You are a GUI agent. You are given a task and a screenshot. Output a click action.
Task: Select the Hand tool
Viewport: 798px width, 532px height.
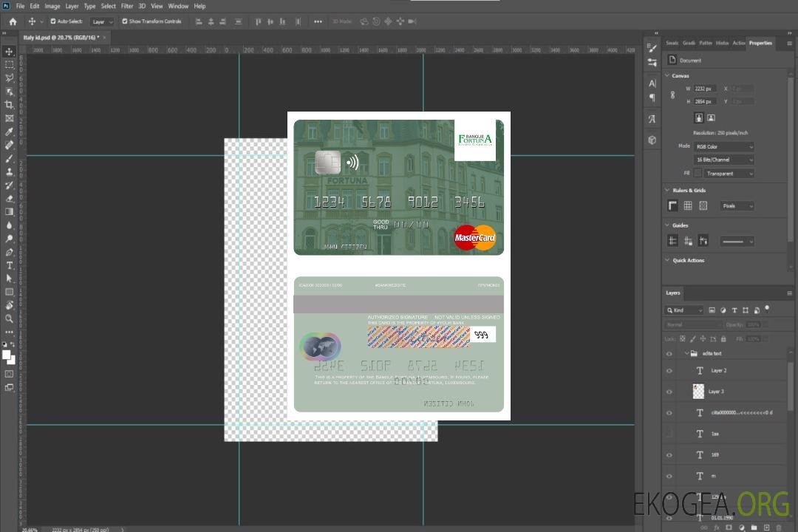point(9,305)
